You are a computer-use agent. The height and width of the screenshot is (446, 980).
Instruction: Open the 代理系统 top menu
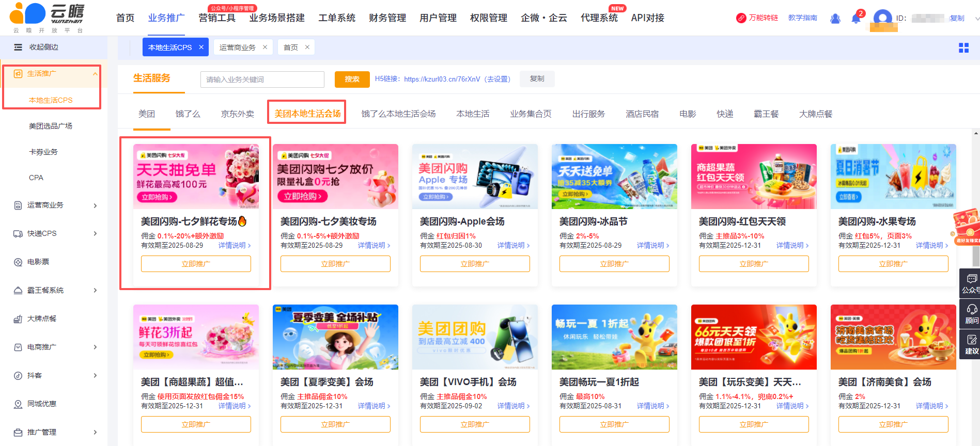click(x=599, y=18)
